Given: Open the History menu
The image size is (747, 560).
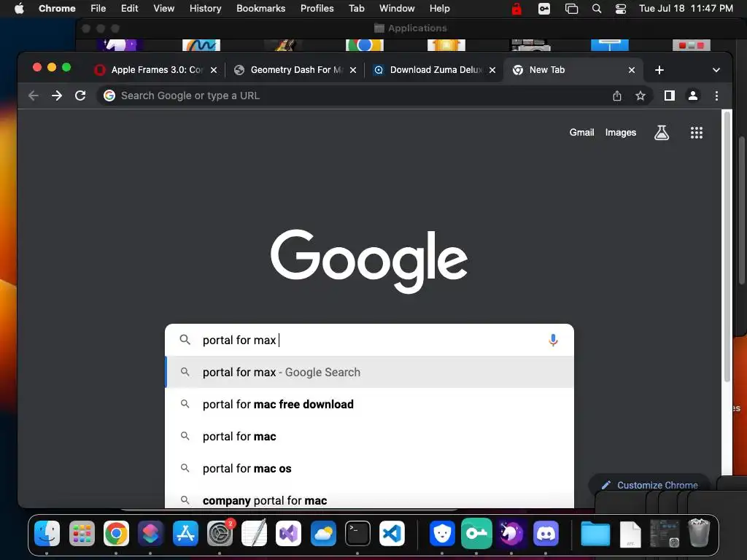Looking at the screenshot, I should point(205,9).
